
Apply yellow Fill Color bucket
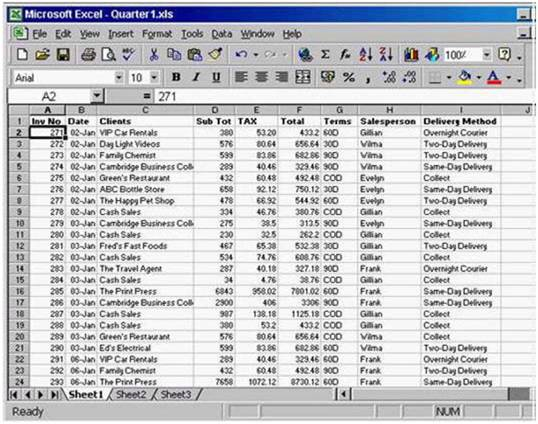pyautogui.click(x=465, y=77)
